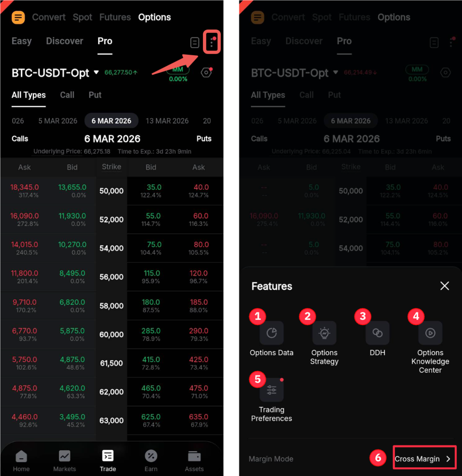Open the DDH feature icon
The image size is (462, 476).
(x=377, y=333)
